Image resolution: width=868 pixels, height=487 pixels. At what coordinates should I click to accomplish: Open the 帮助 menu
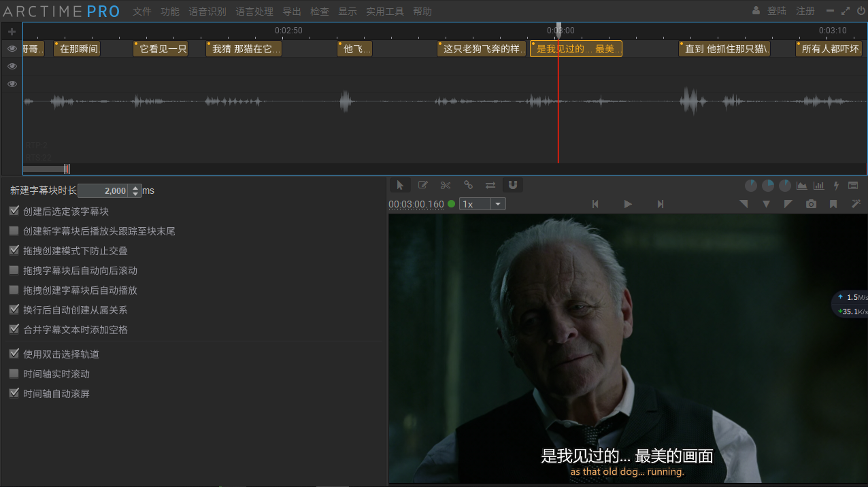tap(422, 12)
